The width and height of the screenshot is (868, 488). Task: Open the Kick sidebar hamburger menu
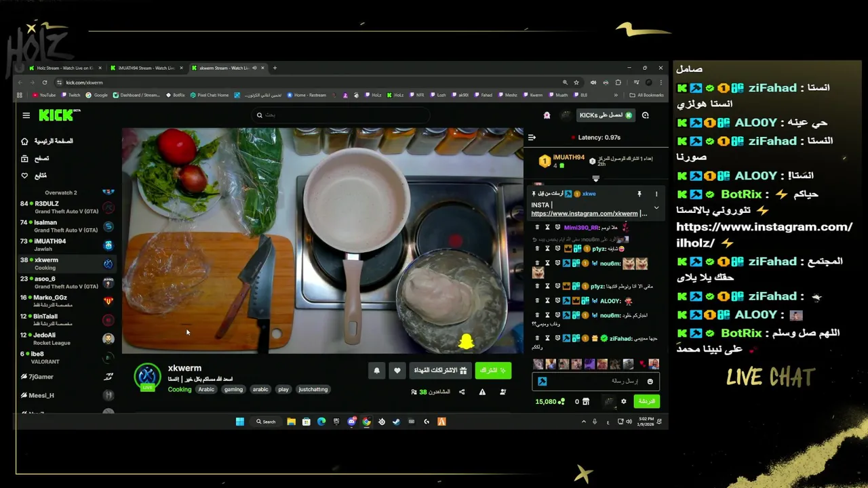tap(26, 115)
